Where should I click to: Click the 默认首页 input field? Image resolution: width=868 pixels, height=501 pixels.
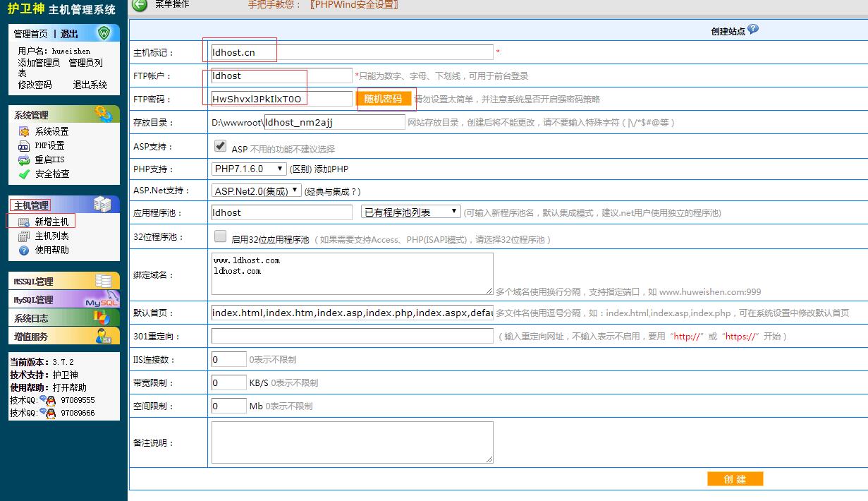(352, 313)
